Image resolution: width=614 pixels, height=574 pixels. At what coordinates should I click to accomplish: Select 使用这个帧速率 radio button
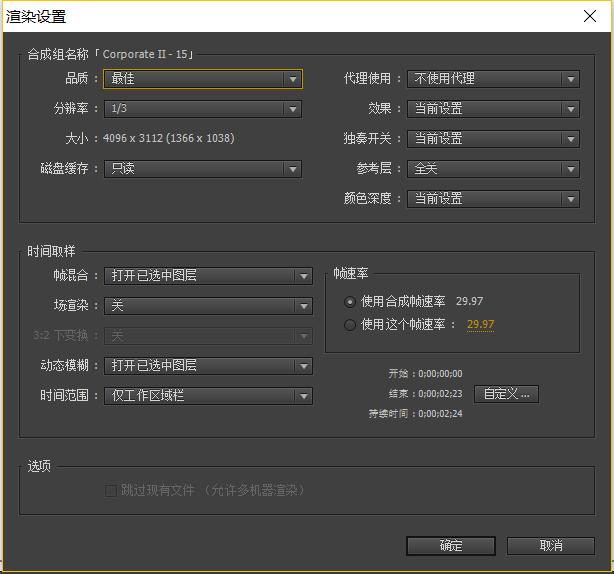[350, 325]
